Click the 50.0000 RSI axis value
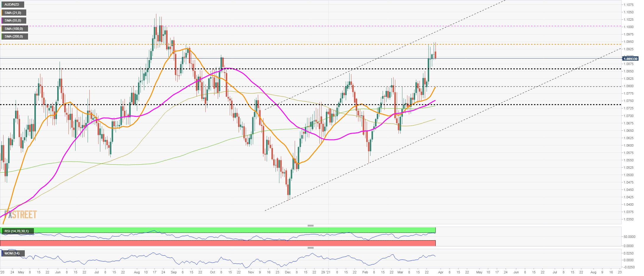Viewport: 644px width, 276px height. click(x=629, y=237)
